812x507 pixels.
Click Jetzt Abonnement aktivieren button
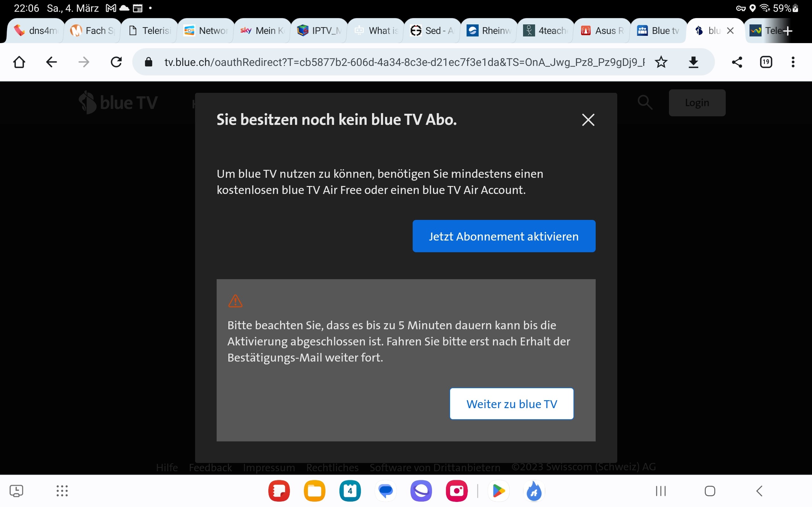coord(504,236)
